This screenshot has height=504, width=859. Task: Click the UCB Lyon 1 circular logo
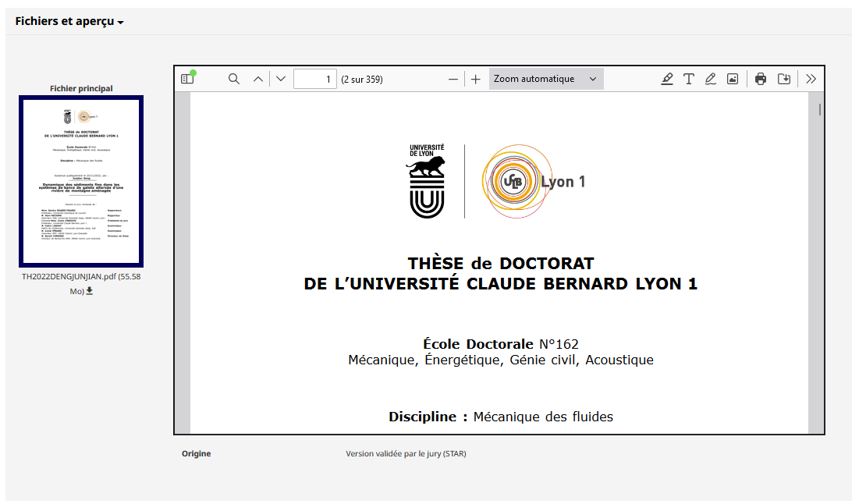(534, 181)
